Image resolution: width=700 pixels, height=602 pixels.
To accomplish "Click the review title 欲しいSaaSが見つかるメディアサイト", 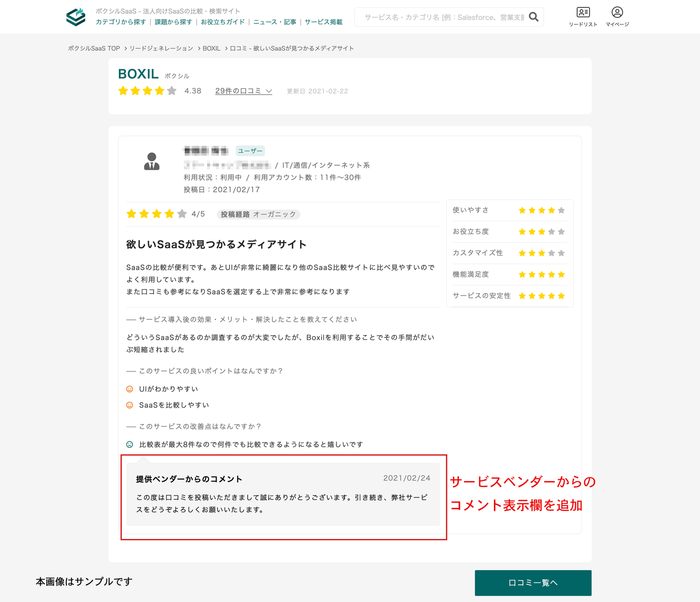I will 216,244.
